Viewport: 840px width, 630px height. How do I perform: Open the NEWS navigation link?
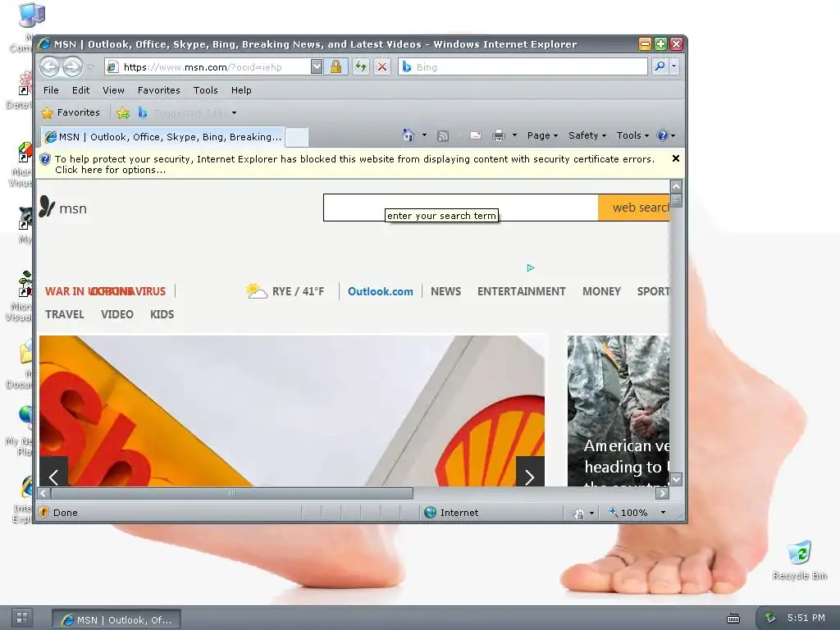[445, 291]
